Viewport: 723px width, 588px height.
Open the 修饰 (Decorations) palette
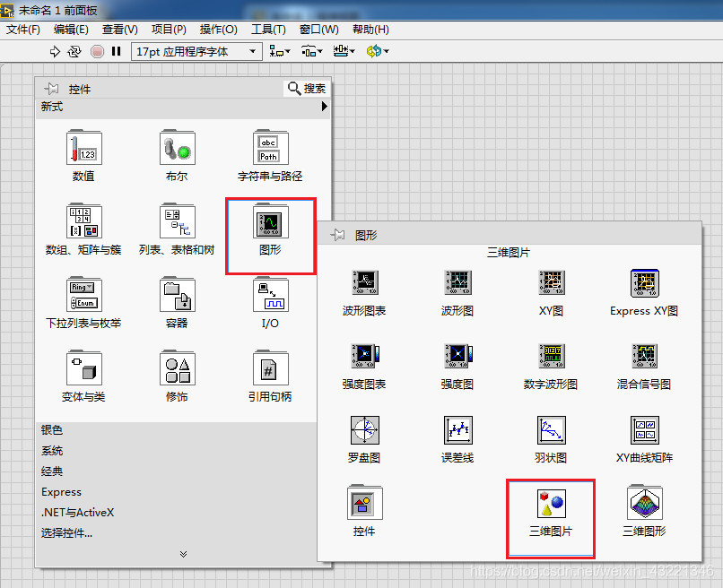coord(177,368)
